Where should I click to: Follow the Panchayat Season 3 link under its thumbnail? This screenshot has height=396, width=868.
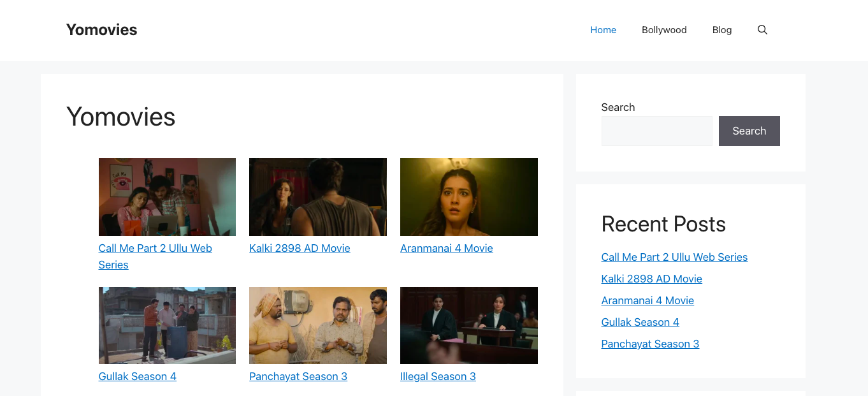[298, 376]
